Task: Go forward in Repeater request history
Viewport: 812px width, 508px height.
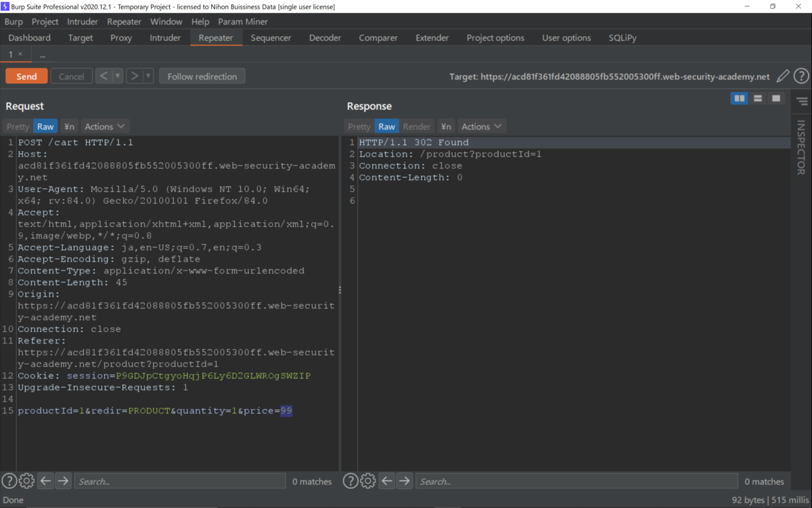Action: [134, 77]
